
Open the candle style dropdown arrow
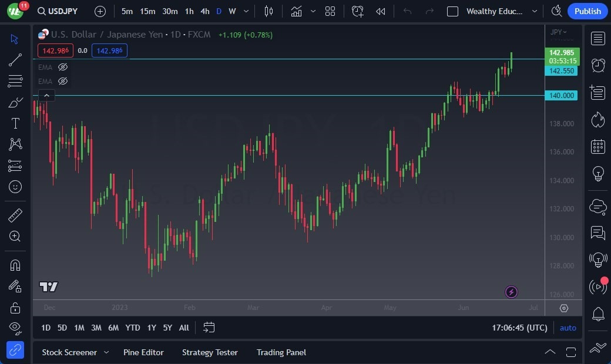(x=313, y=11)
